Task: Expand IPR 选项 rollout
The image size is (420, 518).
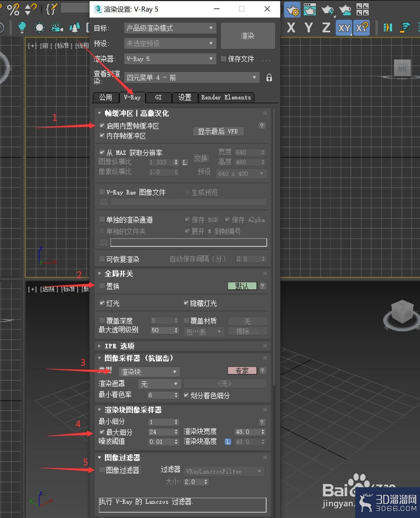Action: tap(99, 346)
